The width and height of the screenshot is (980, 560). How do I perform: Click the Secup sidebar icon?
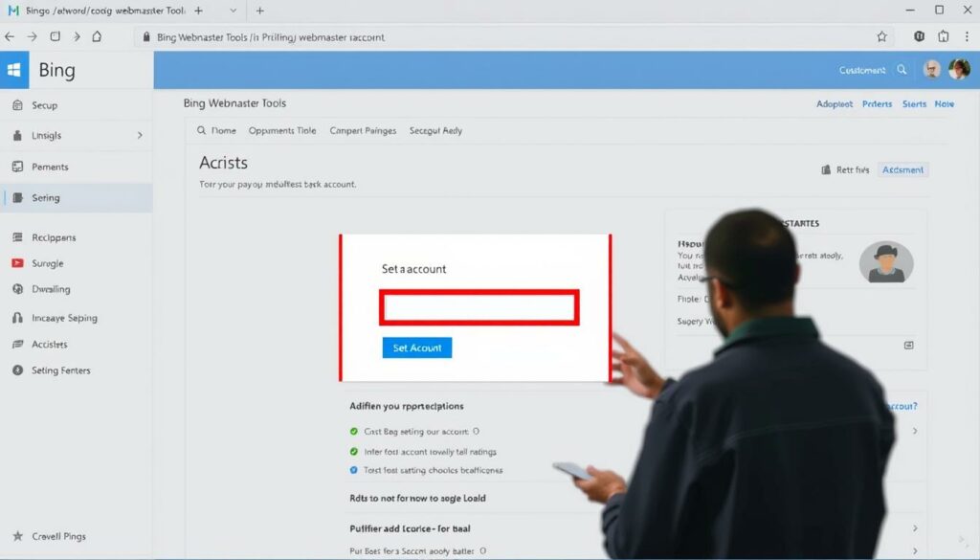tap(17, 105)
